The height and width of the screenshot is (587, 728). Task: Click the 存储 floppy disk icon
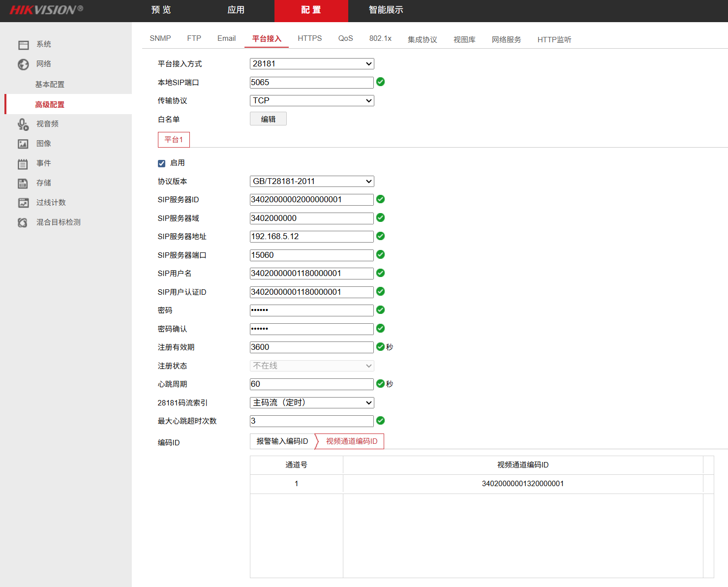click(x=23, y=184)
